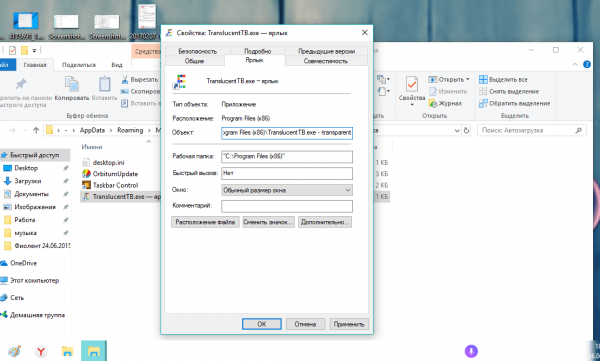600x361 pixels.
Task: Click Roaming in the address breadcrumb
Action: [130, 130]
